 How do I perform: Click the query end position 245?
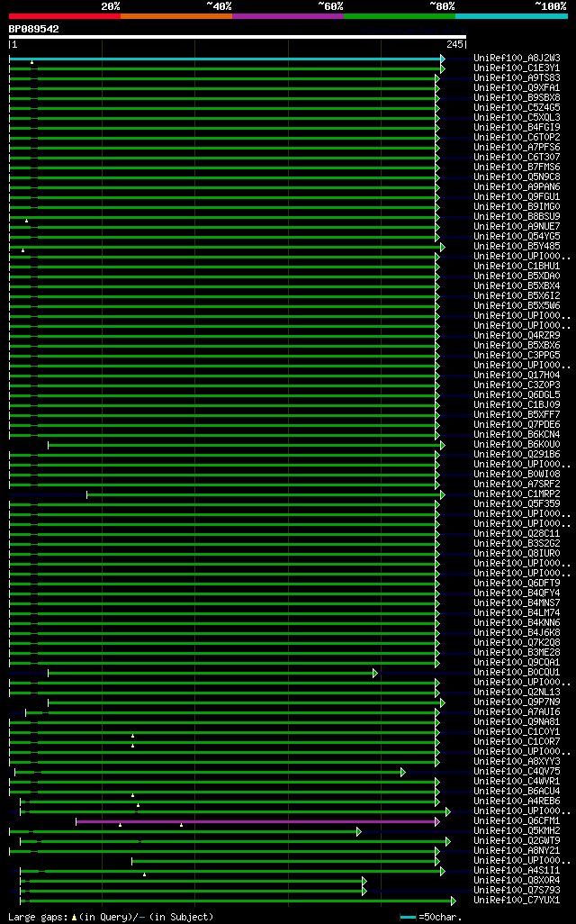(x=454, y=44)
